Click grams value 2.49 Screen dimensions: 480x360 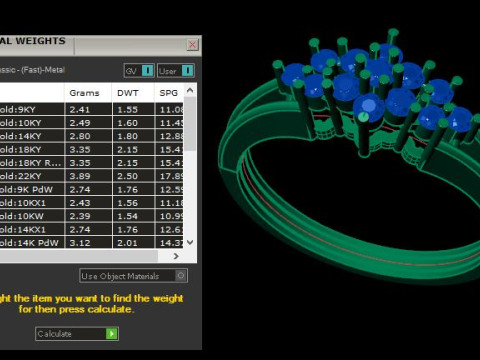(x=80, y=123)
